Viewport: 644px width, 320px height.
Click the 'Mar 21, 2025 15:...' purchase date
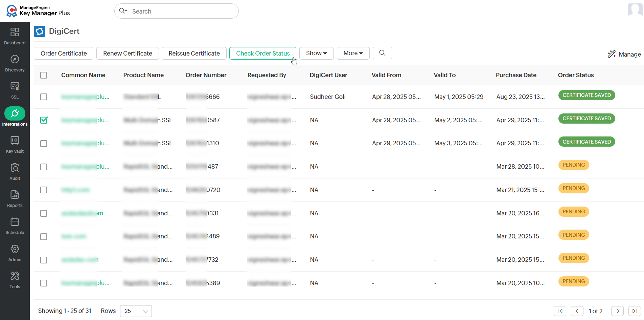[x=521, y=190]
